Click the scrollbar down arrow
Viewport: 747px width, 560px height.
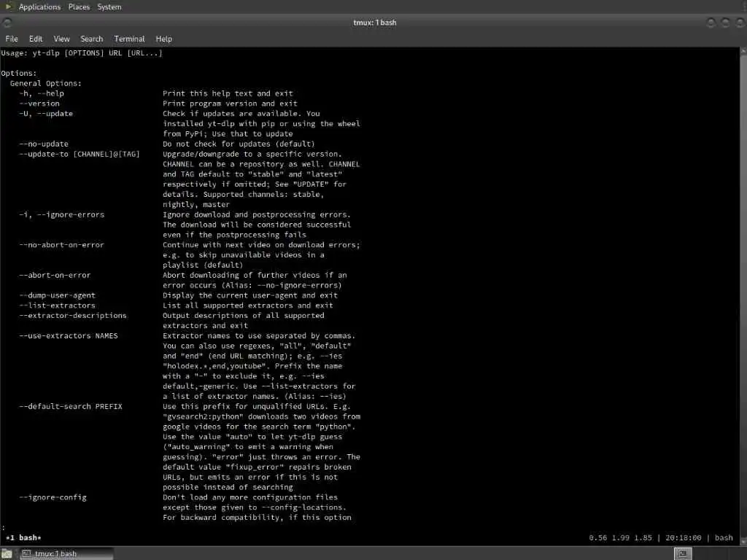click(x=743, y=542)
